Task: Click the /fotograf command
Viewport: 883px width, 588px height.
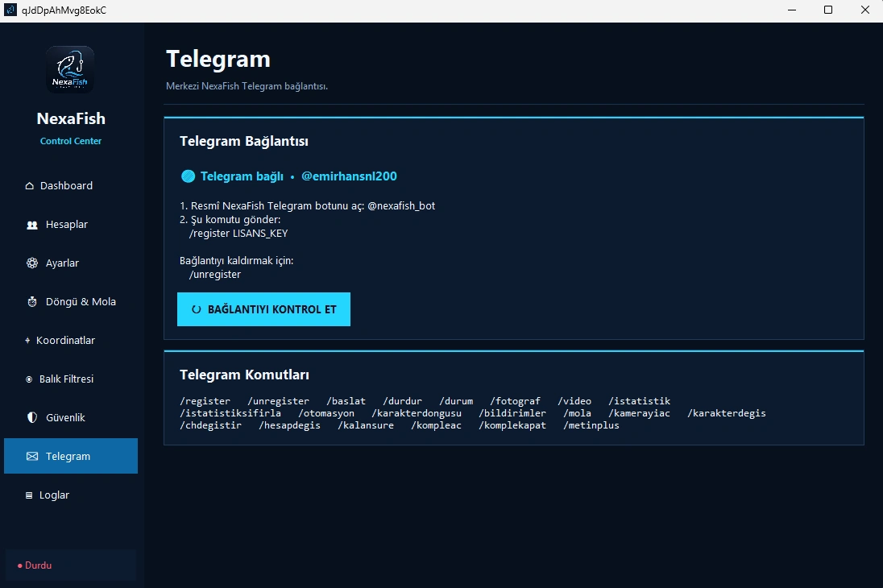Action: coord(515,401)
